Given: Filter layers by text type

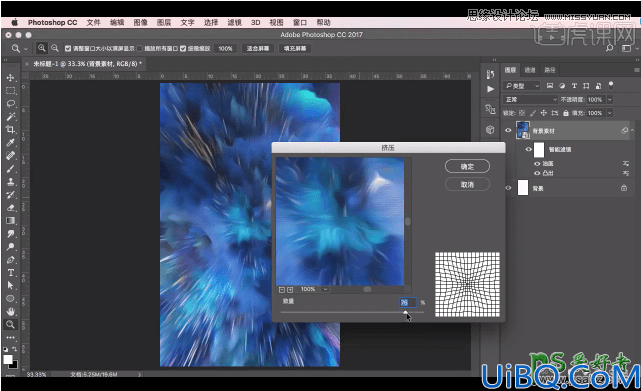Looking at the screenshot, I should 574,86.
